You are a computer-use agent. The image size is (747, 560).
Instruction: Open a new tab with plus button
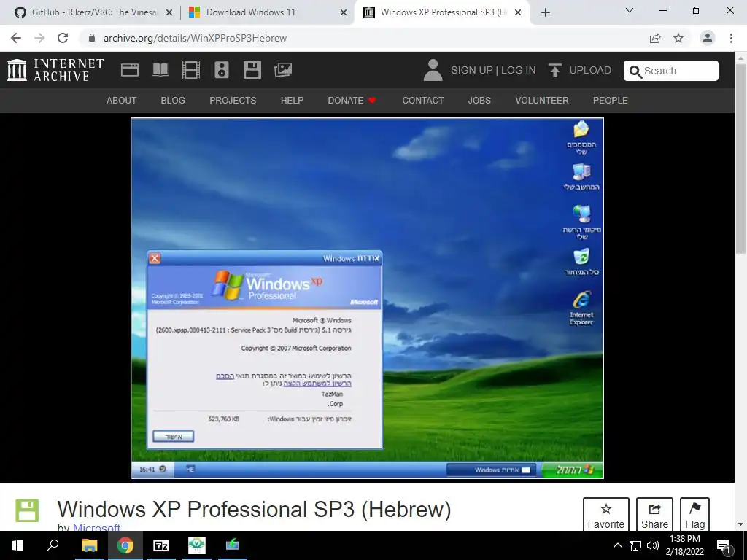pos(546,12)
